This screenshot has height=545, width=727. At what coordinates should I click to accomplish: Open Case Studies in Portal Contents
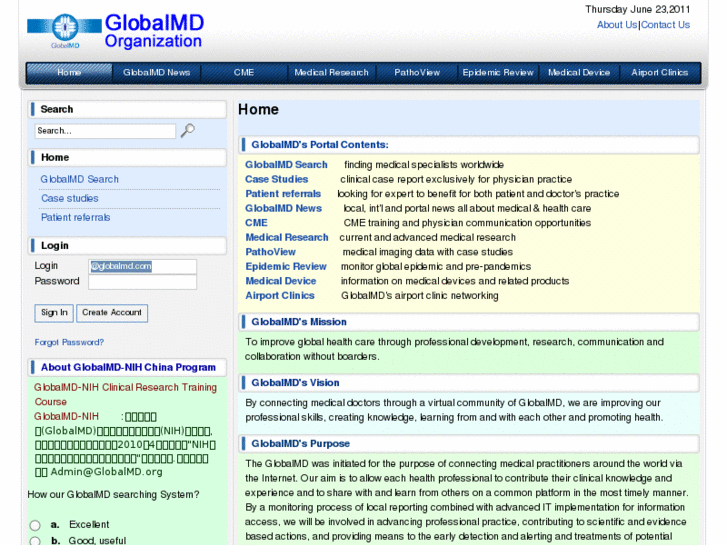point(276,179)
